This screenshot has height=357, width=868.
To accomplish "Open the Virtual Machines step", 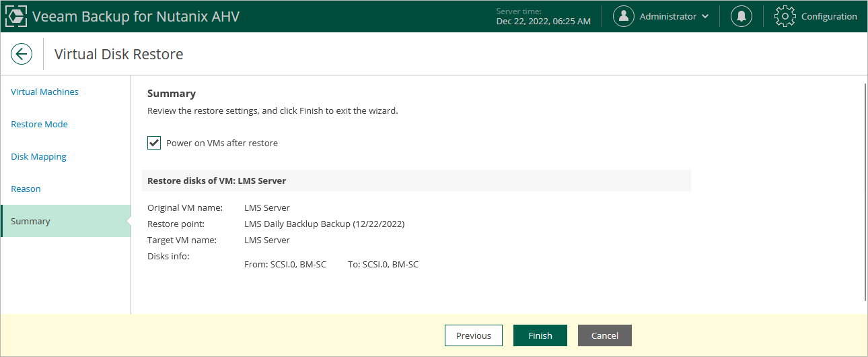I will [44, 92].
